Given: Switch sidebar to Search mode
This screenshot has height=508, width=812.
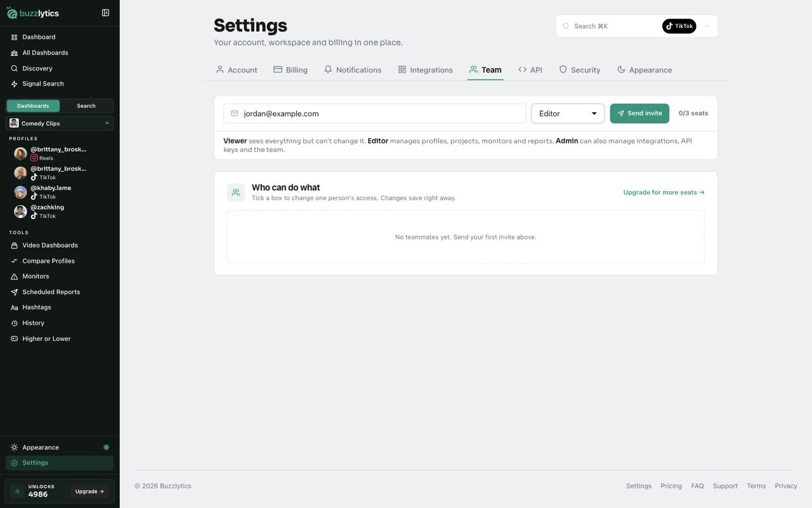Looking at the screenshot, I should [x=86, y=106].
